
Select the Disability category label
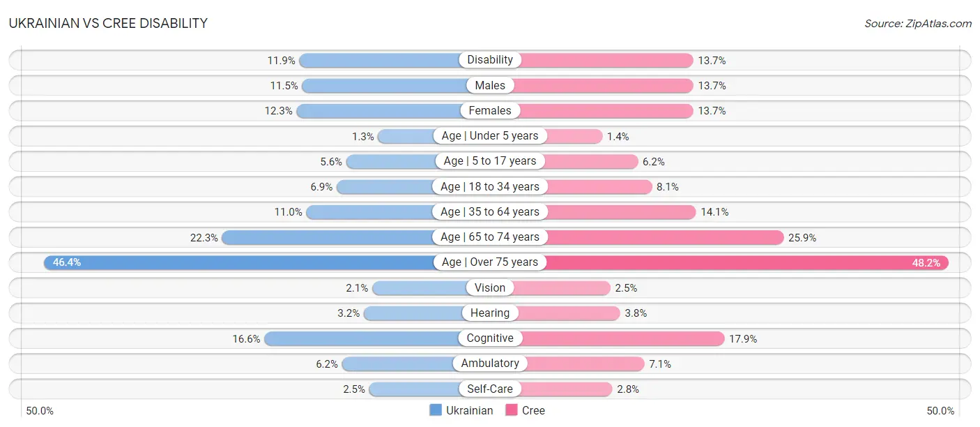coord(490,60)
